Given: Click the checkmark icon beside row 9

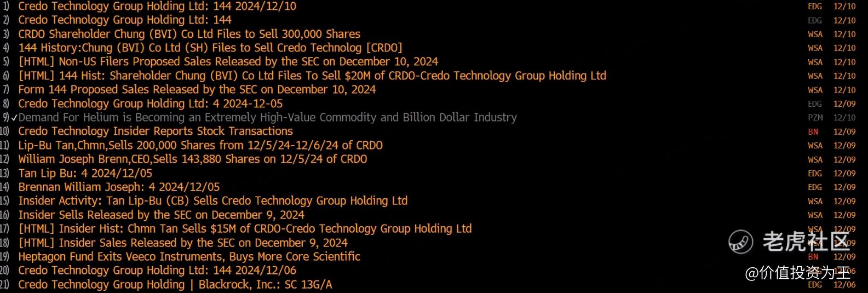Looking at the screenshot, I should coord(14,118).
